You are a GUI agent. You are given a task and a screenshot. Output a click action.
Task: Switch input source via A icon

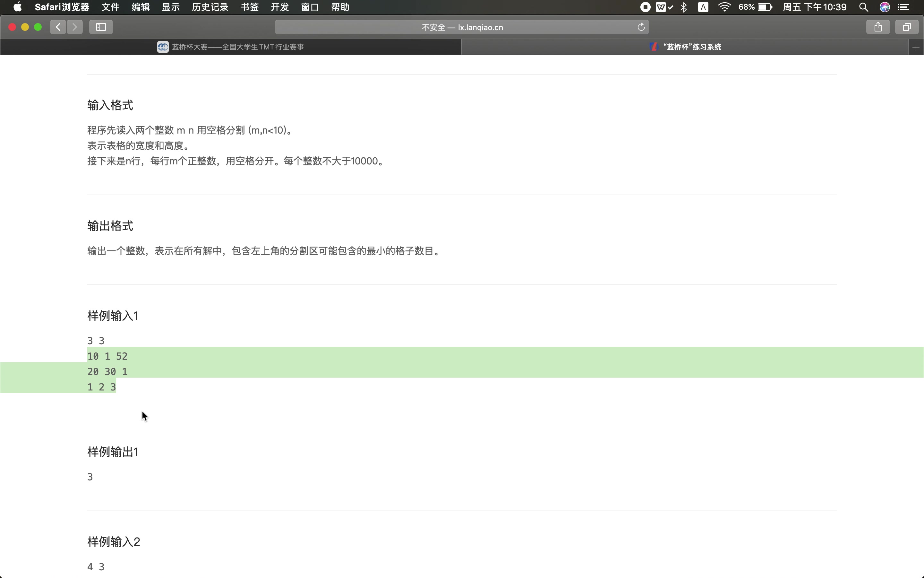pos(703,7)
